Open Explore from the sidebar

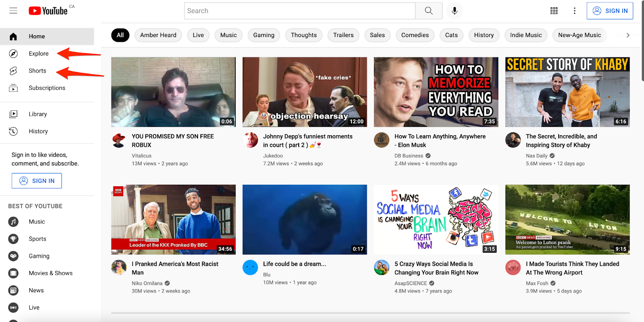tap(39, 54)
